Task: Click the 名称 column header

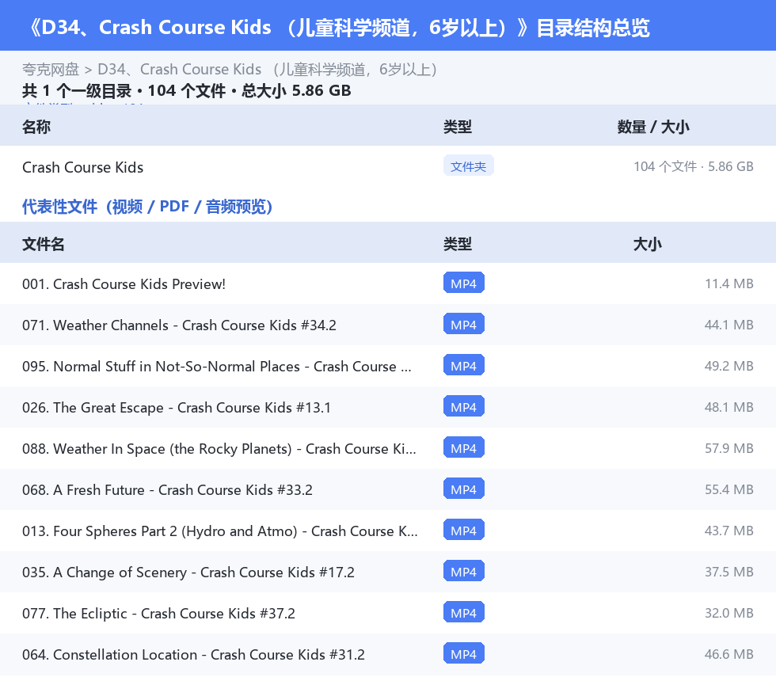Action: (x=36, y=127)
